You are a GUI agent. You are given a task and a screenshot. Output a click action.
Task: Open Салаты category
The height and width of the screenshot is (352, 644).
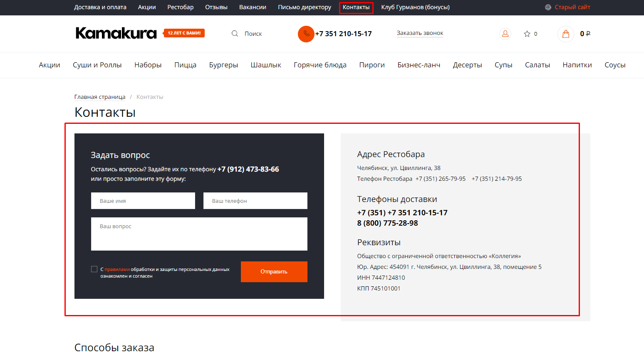pyautogui.click(x=537, y=65)
